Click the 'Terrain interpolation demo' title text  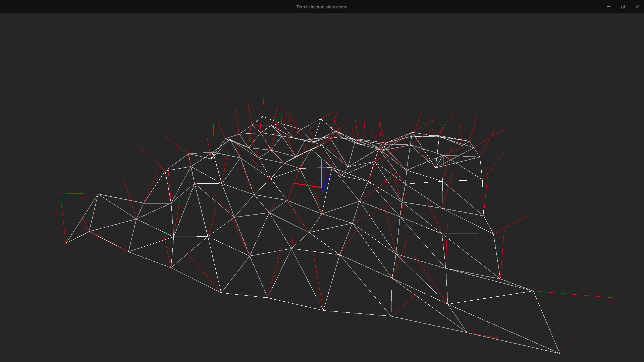tap(321, 7)
